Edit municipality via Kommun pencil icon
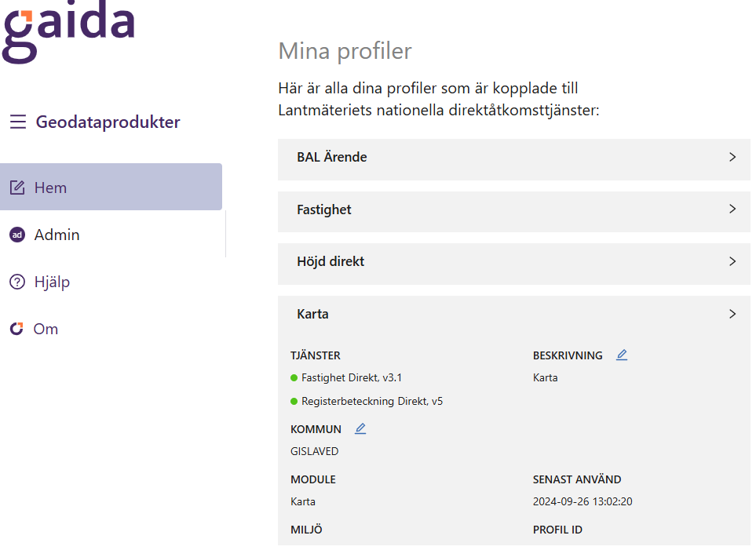Viewport: 756px width, 550px height. (x=360, y=429)
